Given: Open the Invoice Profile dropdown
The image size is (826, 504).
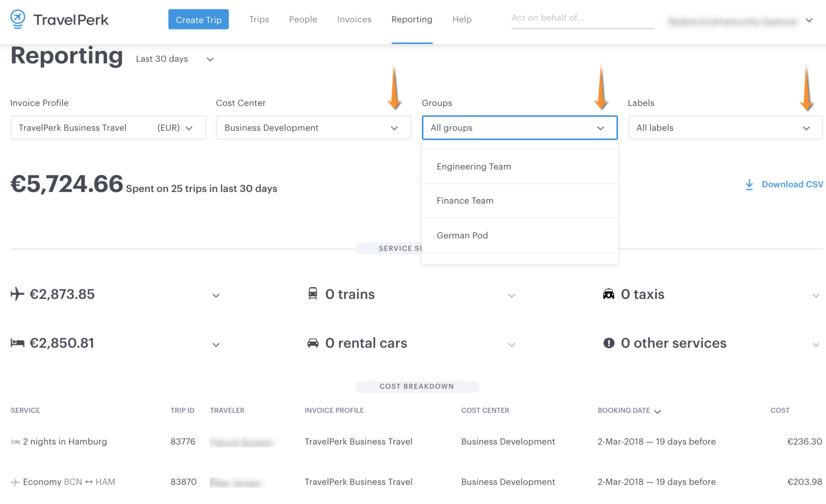Looking at the screenshot, I should coord(108,127).
